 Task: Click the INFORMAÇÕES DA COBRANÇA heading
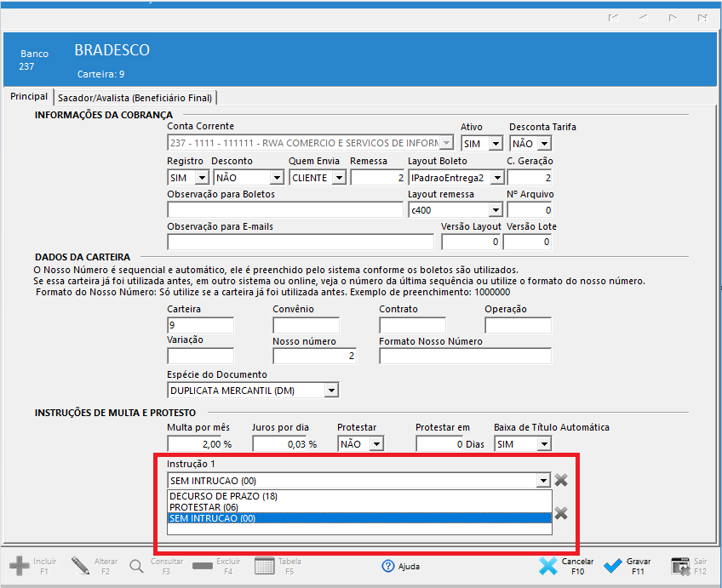tap(104, 115)
